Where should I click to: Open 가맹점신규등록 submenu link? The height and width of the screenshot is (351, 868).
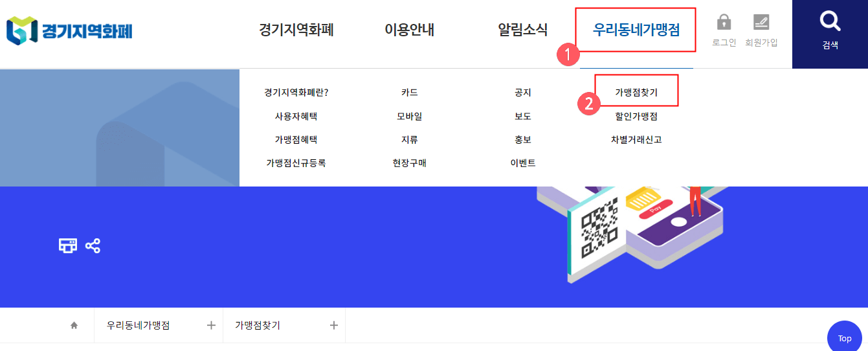pos(296,163)
